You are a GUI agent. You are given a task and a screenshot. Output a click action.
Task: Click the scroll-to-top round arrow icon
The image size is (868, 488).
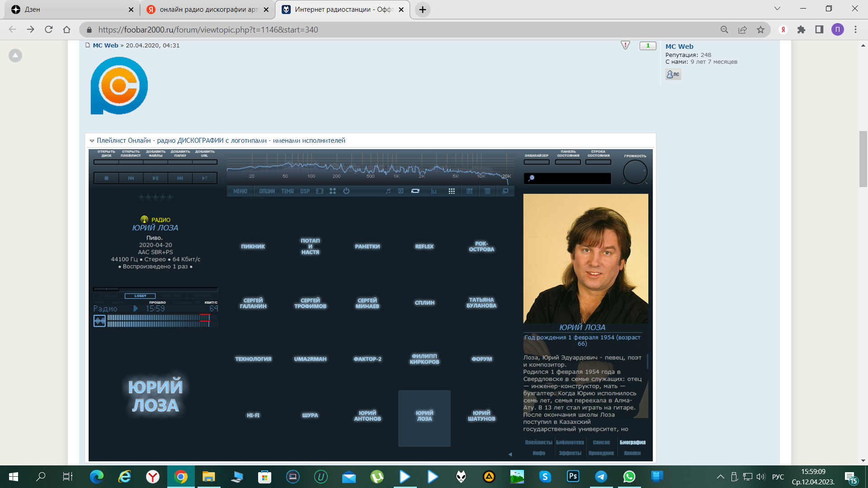tap(15, 56)
